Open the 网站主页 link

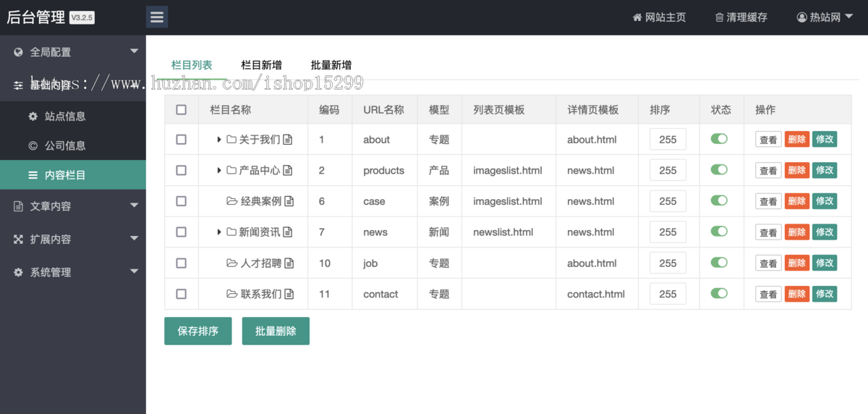659,17
